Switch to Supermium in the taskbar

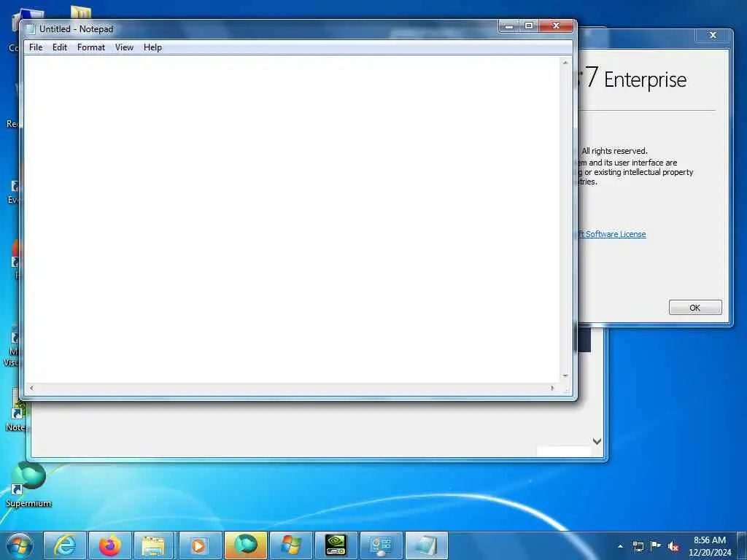tap(245, 545)
